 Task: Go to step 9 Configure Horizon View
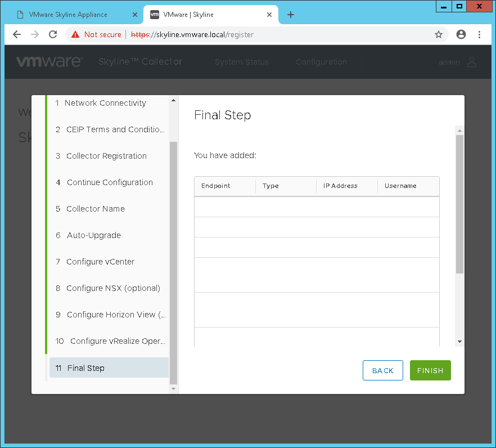click(109, 315)
